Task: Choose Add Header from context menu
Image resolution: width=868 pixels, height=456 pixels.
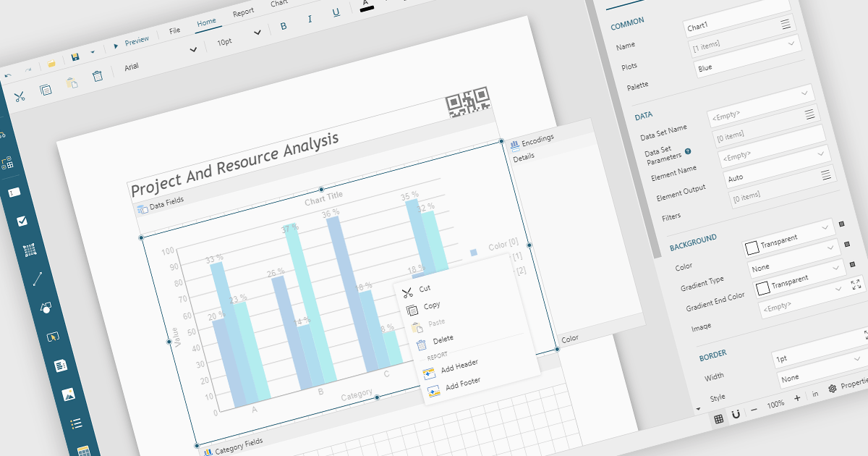Action: (x=459, y=367)
